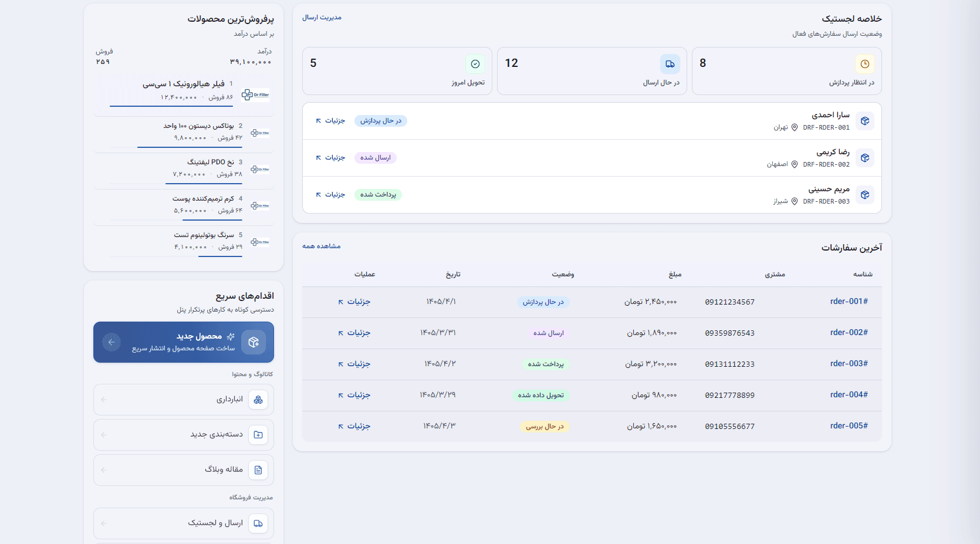Click Dr Filler logo of نخ PDO لیفتینگ
980x544 pixels.
click(260, 170)
